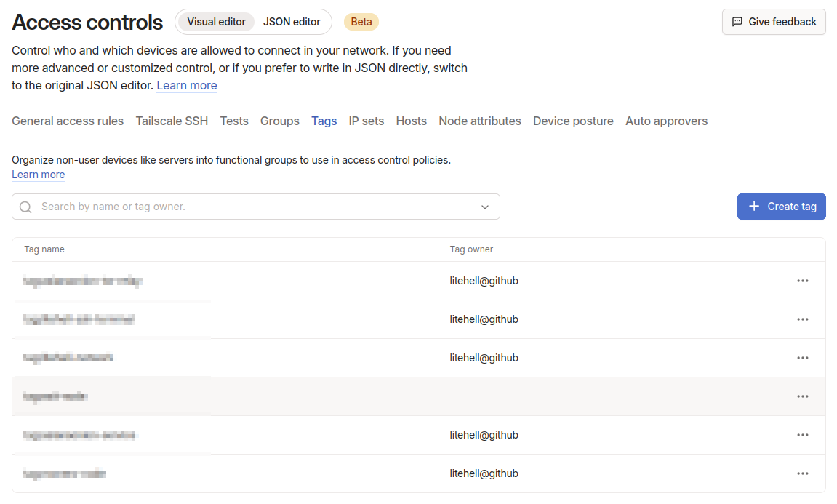Open the three-dot menu in the second tag row

click(x=802, y=319)
